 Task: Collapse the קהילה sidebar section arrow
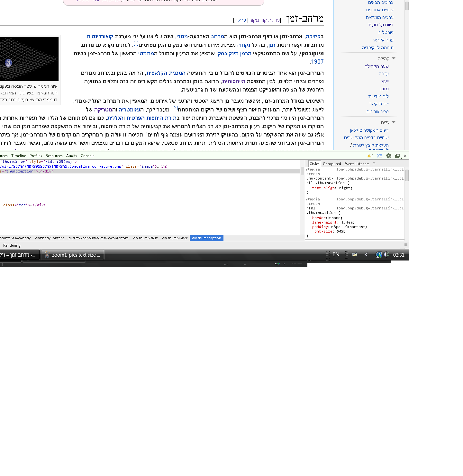pos(394,58)
